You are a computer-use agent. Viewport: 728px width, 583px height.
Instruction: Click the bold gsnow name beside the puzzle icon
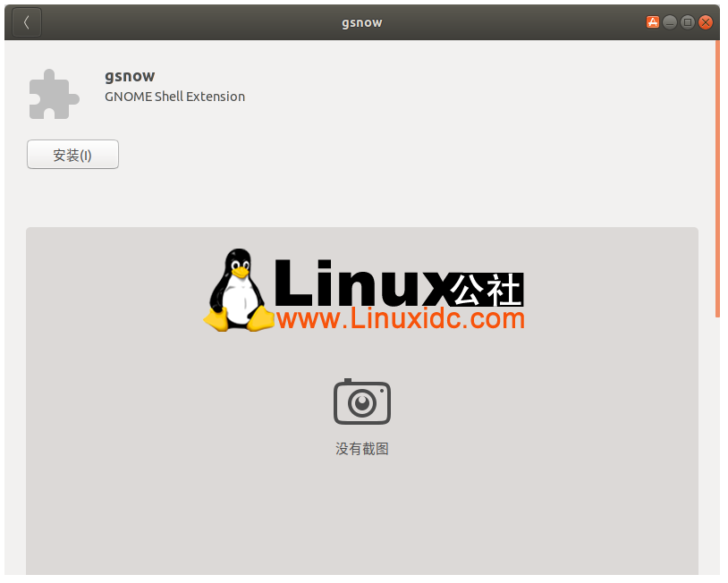(130, 76)
